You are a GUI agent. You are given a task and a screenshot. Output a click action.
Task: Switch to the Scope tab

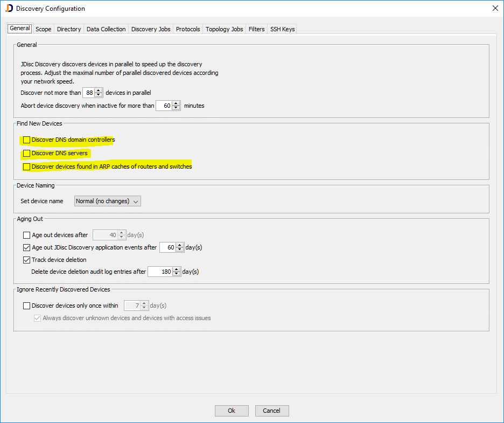43,29
